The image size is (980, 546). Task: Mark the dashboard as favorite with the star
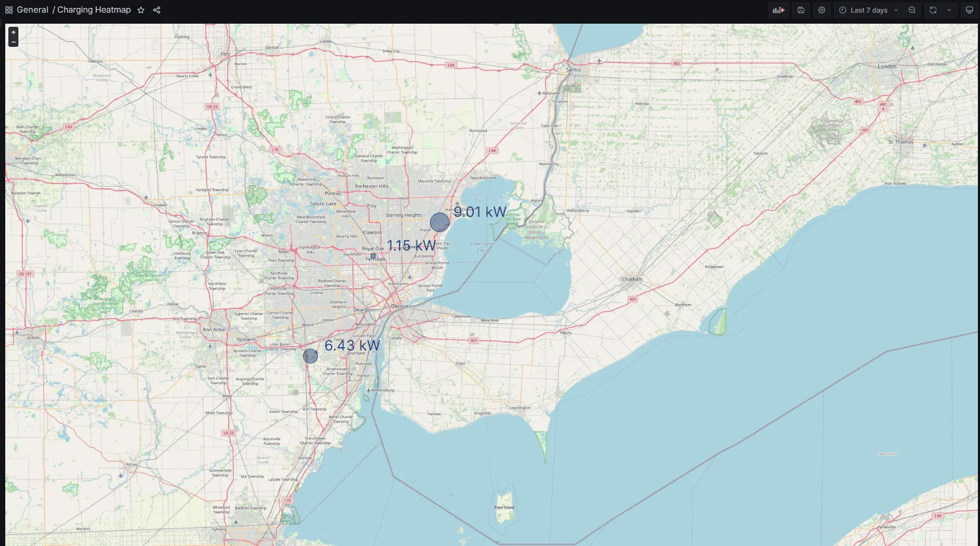pos(141,10)
